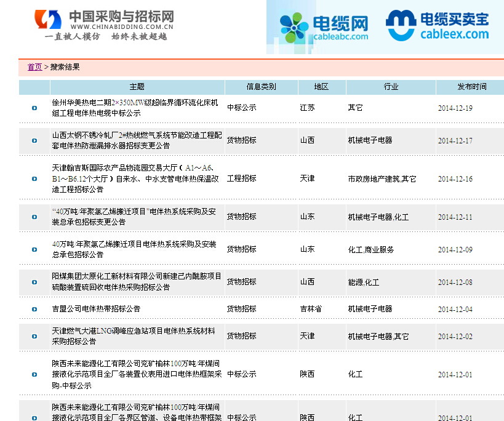Image resolution: width=504 pixels, height=421 pixels.
Task: Click the 地区 column header
Action: [321, 87]
